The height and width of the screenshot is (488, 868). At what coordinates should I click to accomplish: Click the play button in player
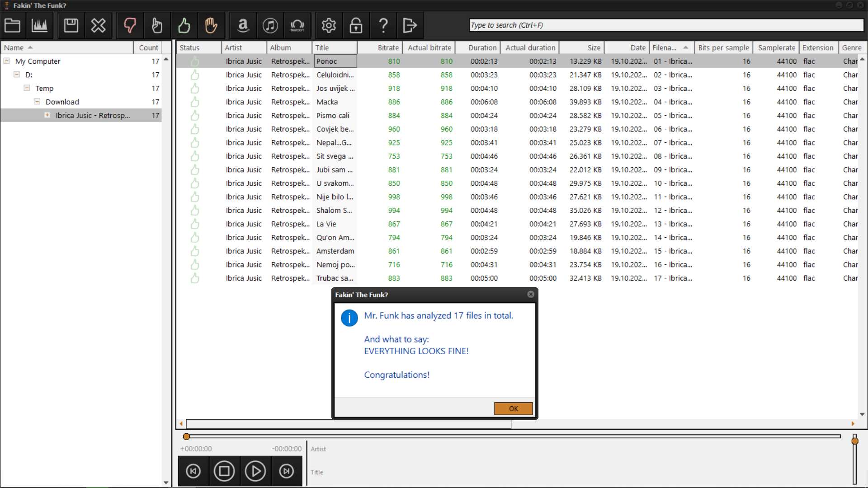tap(255, 471)
